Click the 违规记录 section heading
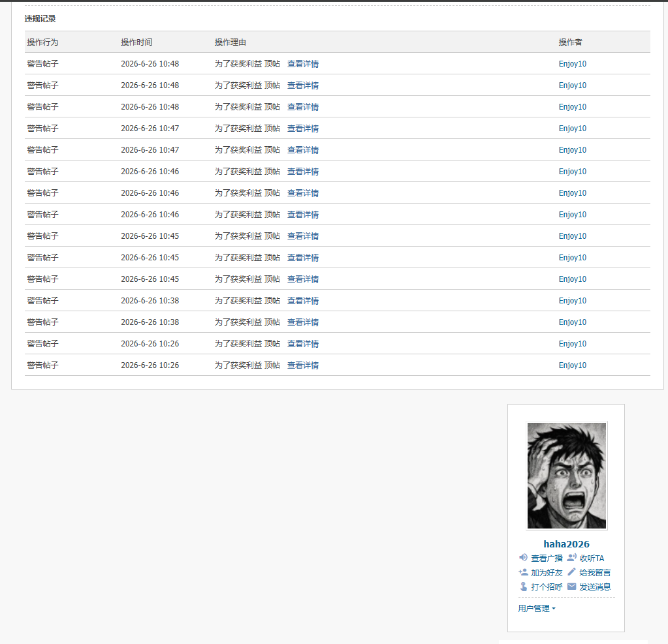The height and width of the screenshot is (644, 668). 40,19
